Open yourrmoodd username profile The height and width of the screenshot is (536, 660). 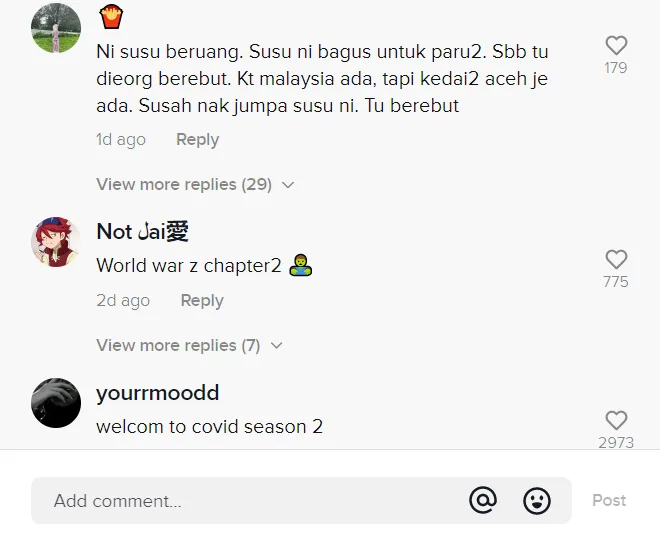(157, 393)
